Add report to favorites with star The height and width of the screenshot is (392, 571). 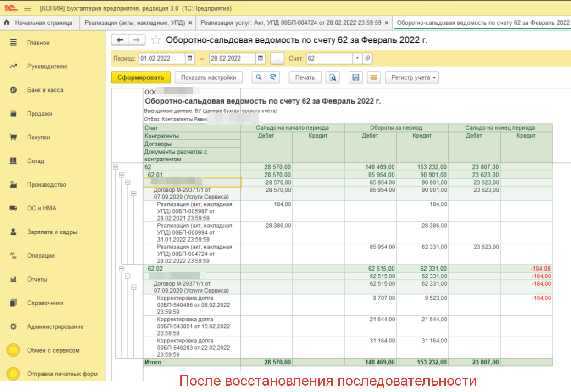coord(156,40)
